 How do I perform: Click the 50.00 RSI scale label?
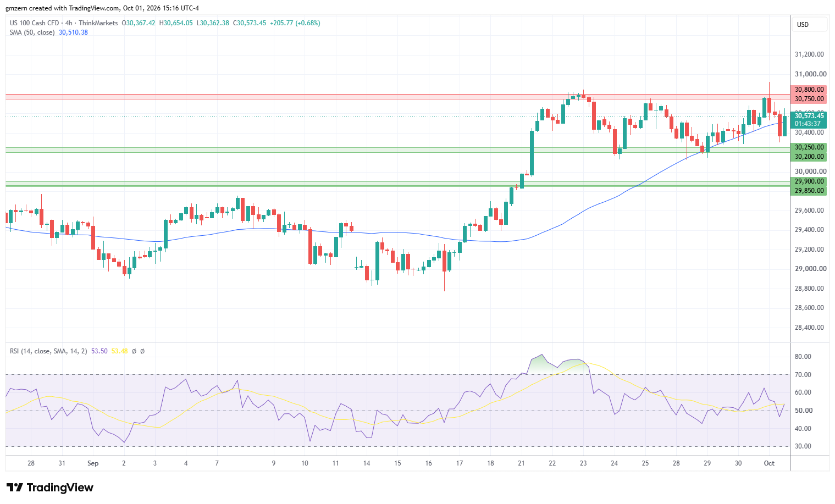tap(803, 411)
